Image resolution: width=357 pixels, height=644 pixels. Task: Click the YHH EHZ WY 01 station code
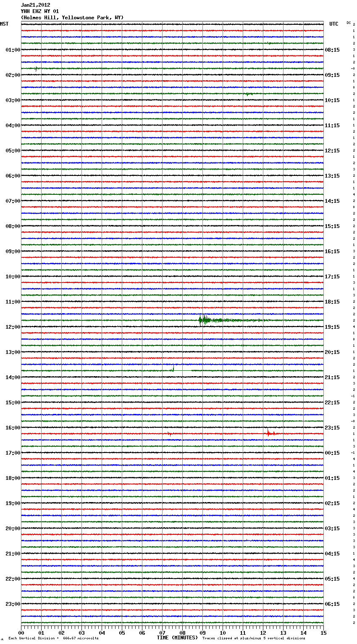click(x=40, y=11)
